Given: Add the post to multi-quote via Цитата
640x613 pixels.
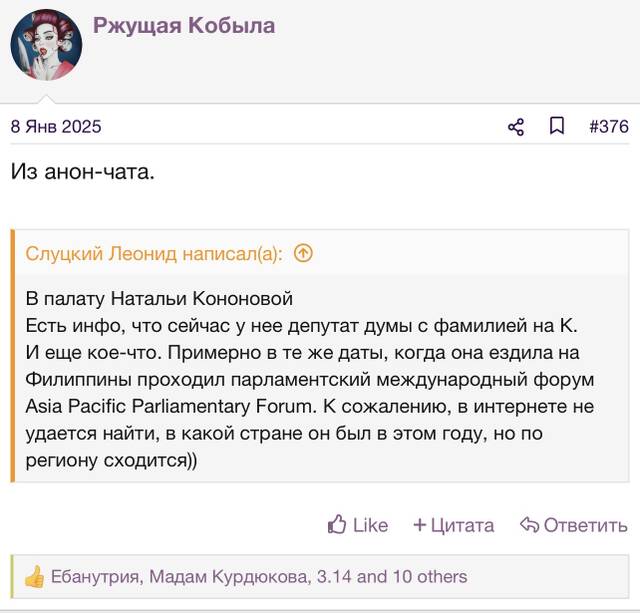Looking at the screenshot, I should coord(462,525).
